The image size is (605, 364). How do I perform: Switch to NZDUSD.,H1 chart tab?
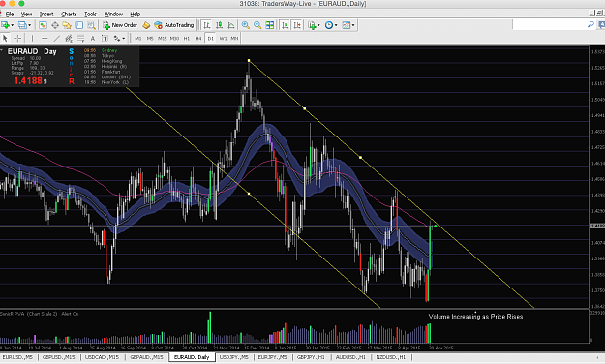(x=391, y=357)
